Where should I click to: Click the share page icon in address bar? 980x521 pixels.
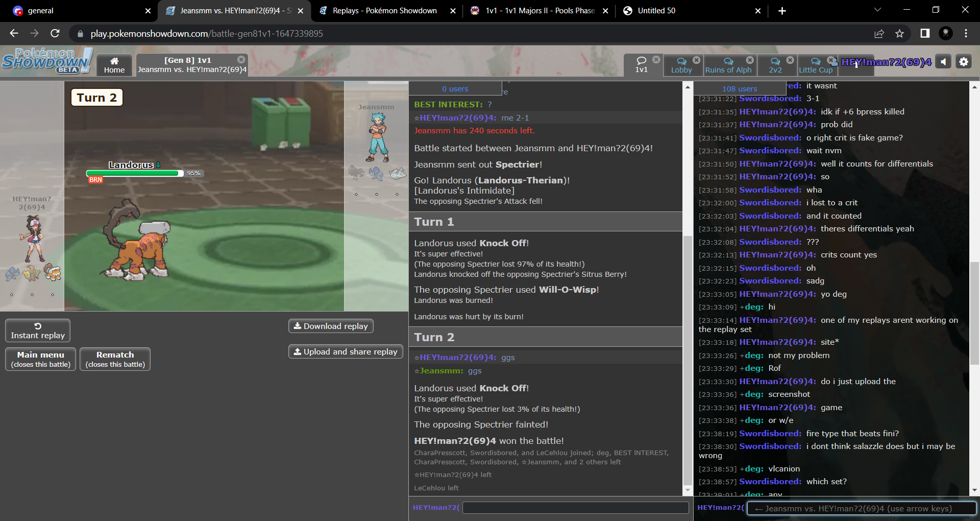879,33
